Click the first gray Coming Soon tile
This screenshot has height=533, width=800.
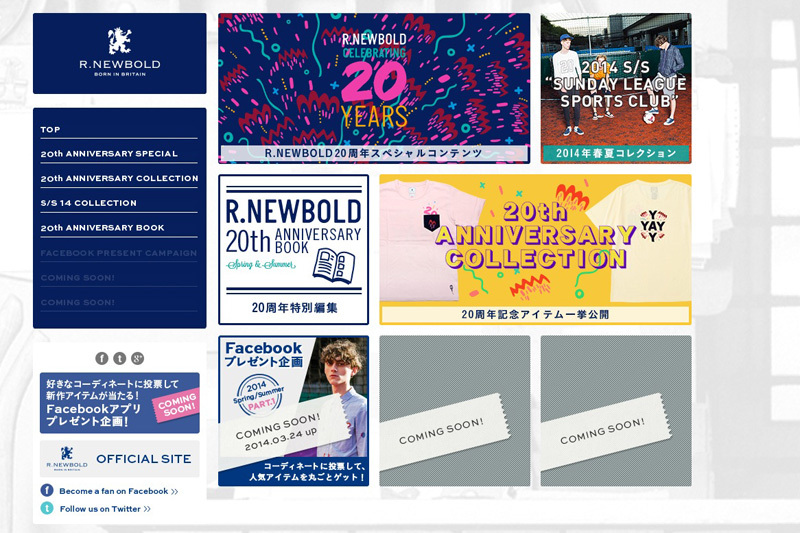tap(455, 411)
